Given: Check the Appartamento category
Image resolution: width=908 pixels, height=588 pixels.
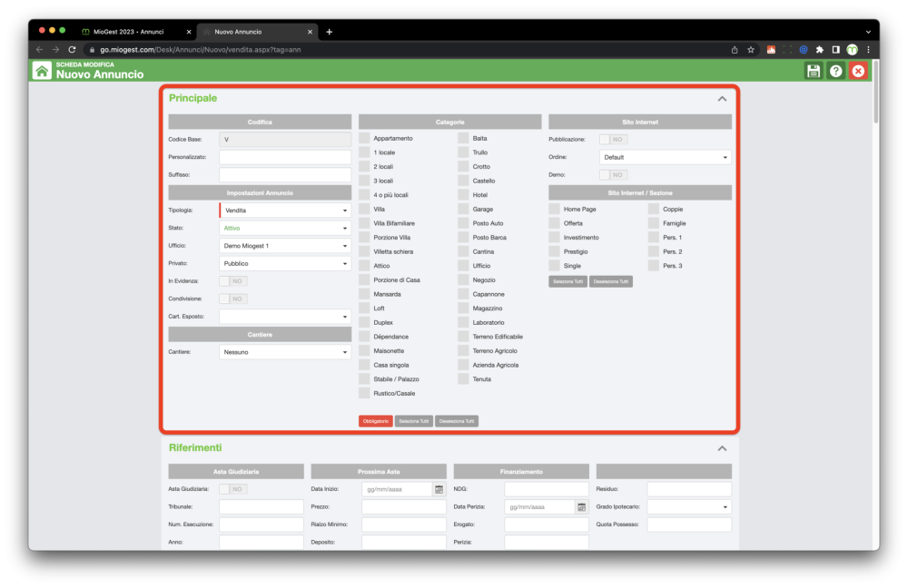Looking at the screenshot, I should pyautogui.click(x=364, y=138).
